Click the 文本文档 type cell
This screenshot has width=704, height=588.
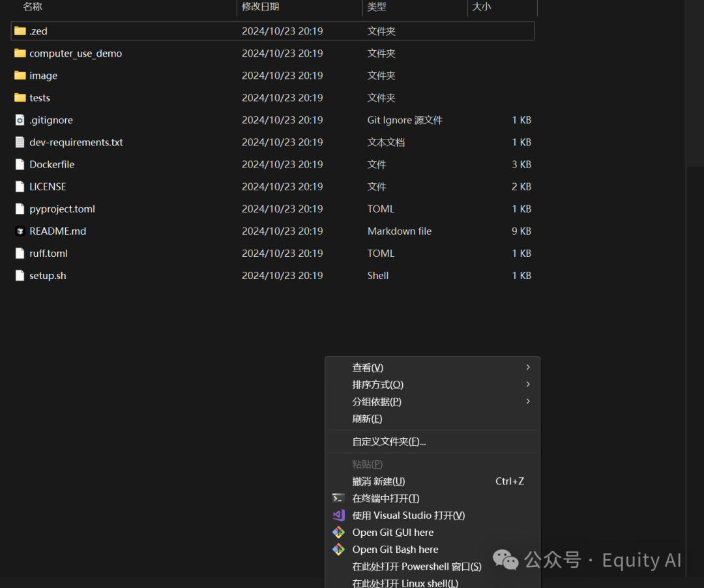[386, 142]
